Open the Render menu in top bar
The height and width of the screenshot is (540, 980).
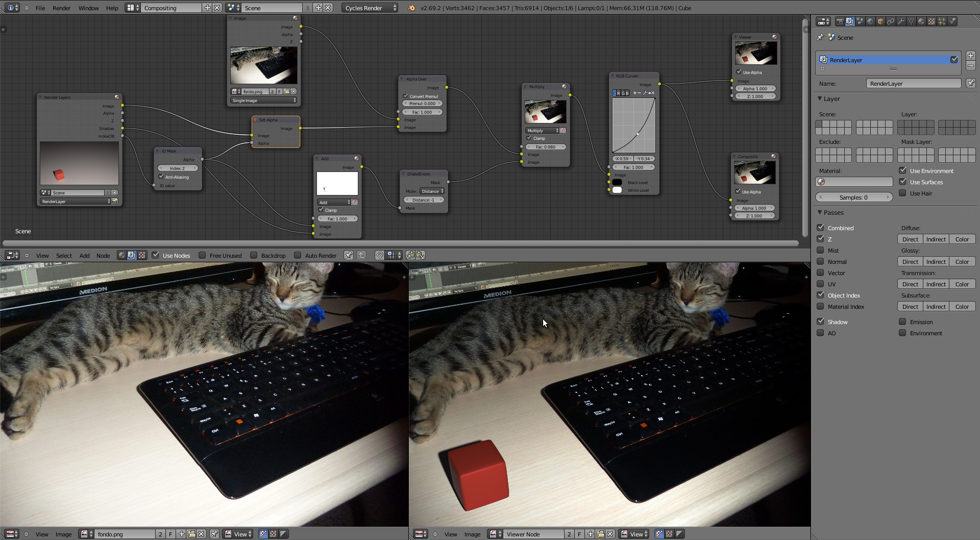[x=62, y=8]
